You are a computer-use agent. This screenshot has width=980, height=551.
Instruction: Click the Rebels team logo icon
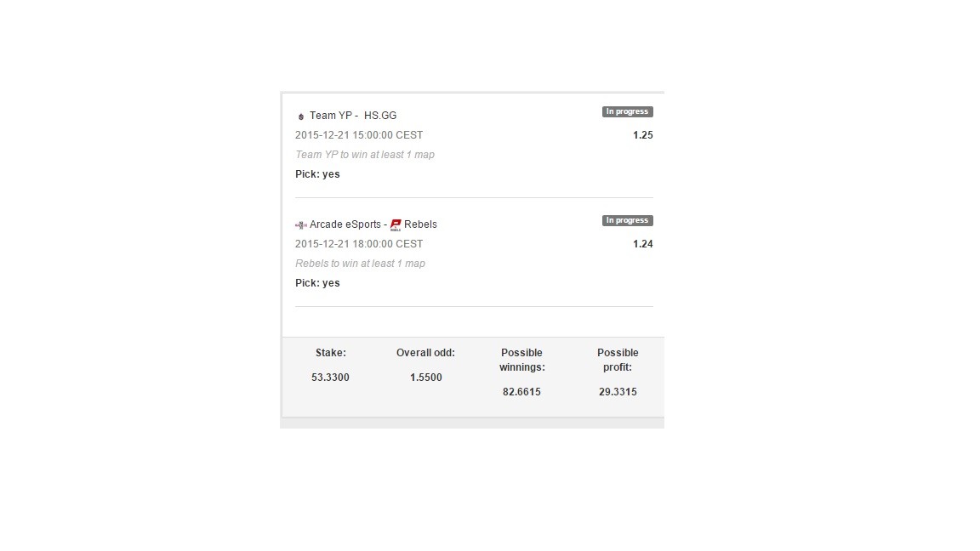click(x=395, y=224)
